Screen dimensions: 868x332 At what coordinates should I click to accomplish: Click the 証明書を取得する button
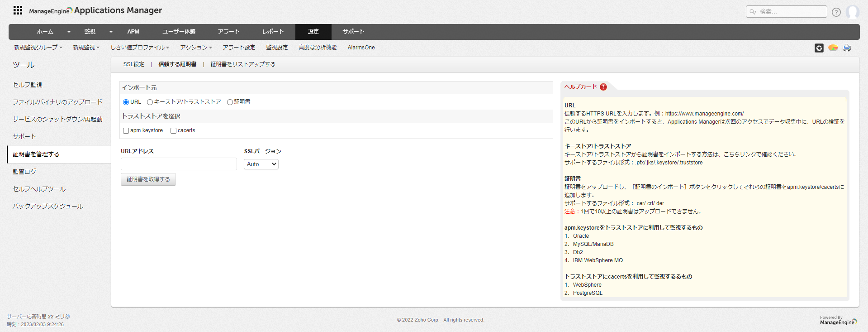pyautogui.click(x=148, y=179)
